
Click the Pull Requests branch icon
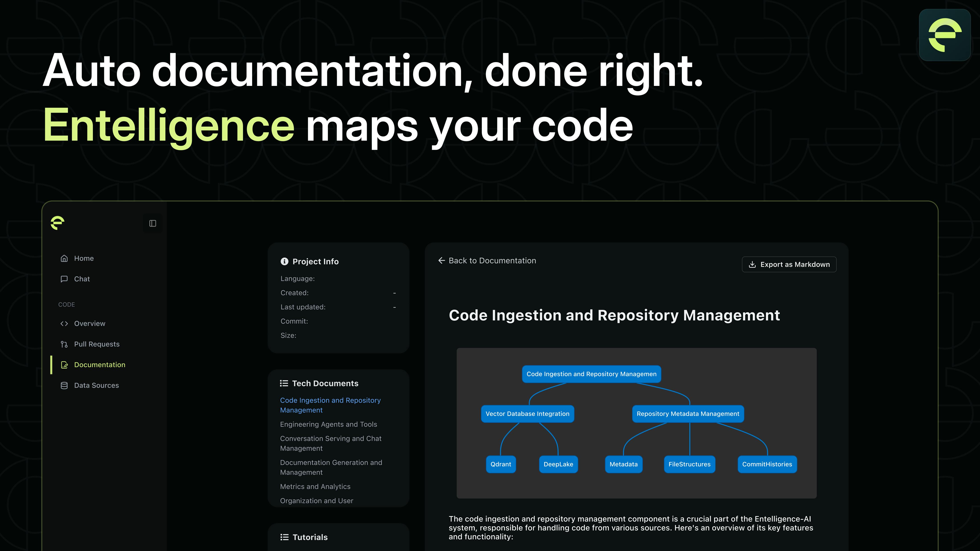[64, 344]
